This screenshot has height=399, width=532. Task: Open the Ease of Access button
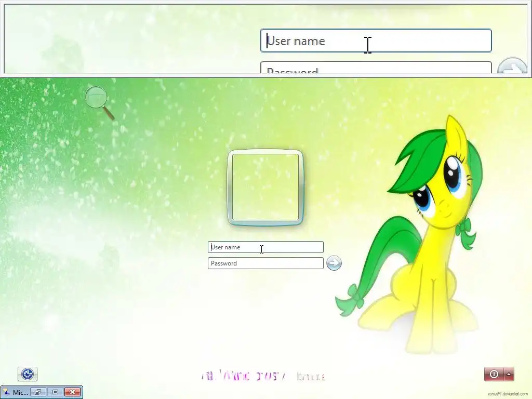coord(28,374)
